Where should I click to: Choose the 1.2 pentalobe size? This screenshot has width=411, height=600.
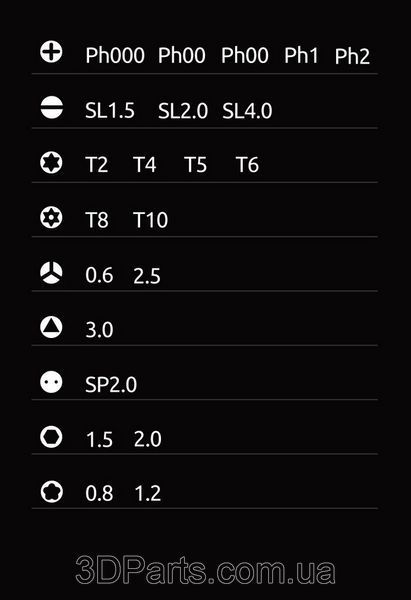148,493
